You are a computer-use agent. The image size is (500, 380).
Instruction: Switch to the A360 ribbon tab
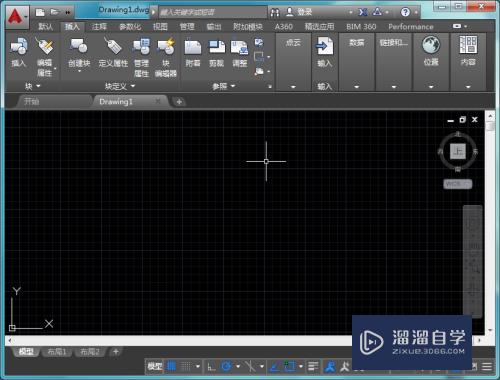click(284, 27)
